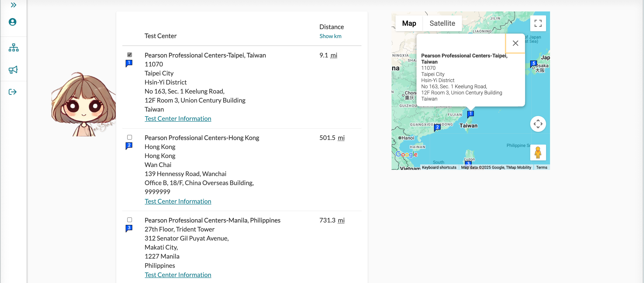This screenshot has height=283, width=644.
Task: Switch the map to Satellite view
Action: [442, 23]
